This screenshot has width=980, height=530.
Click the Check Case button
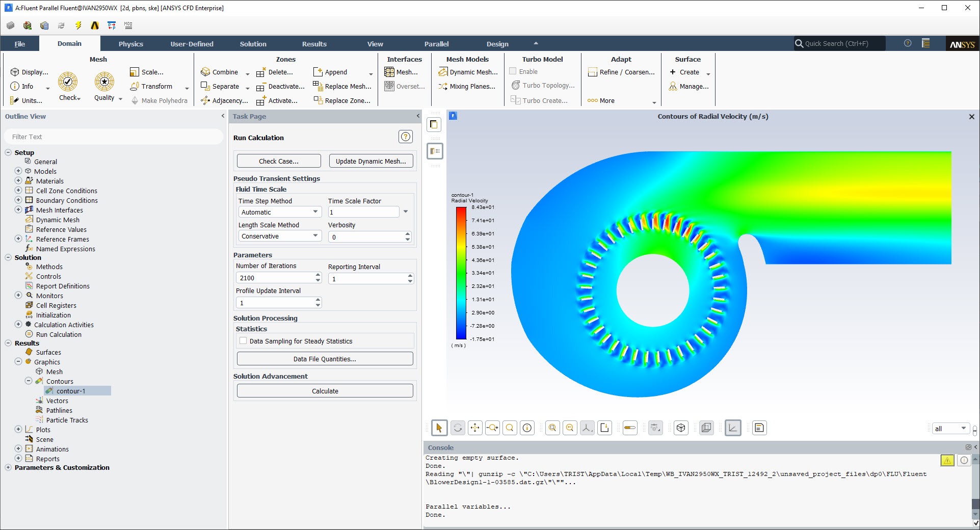(279, 161)
